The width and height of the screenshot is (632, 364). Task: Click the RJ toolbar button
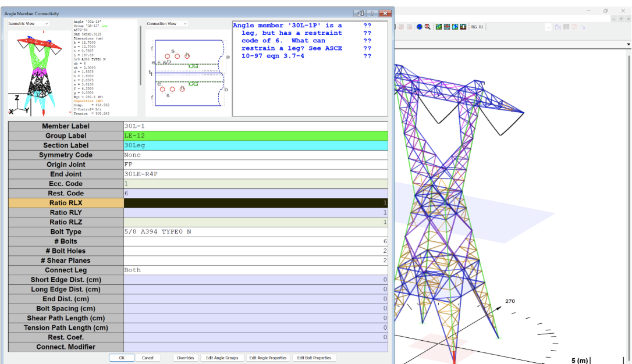point(481,27)
